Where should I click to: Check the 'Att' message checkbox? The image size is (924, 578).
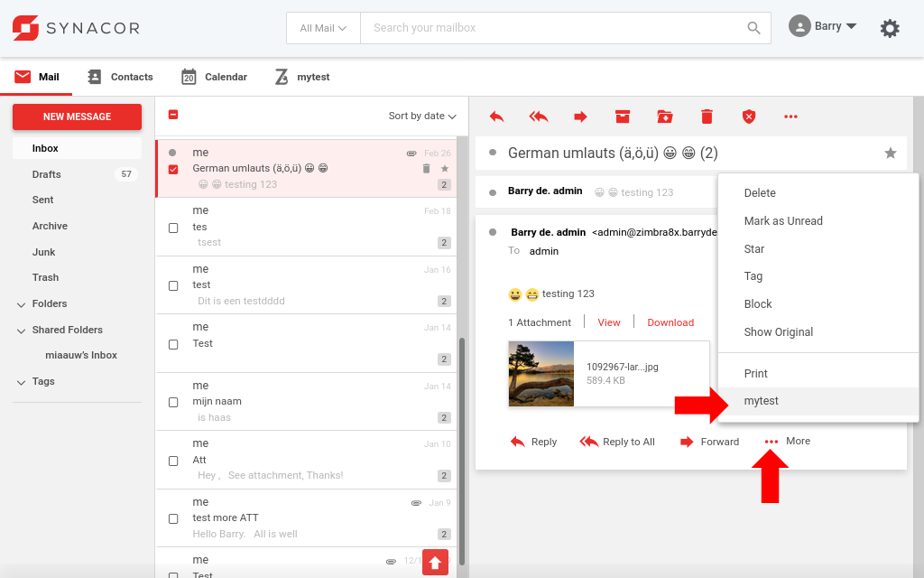(173, 461)
